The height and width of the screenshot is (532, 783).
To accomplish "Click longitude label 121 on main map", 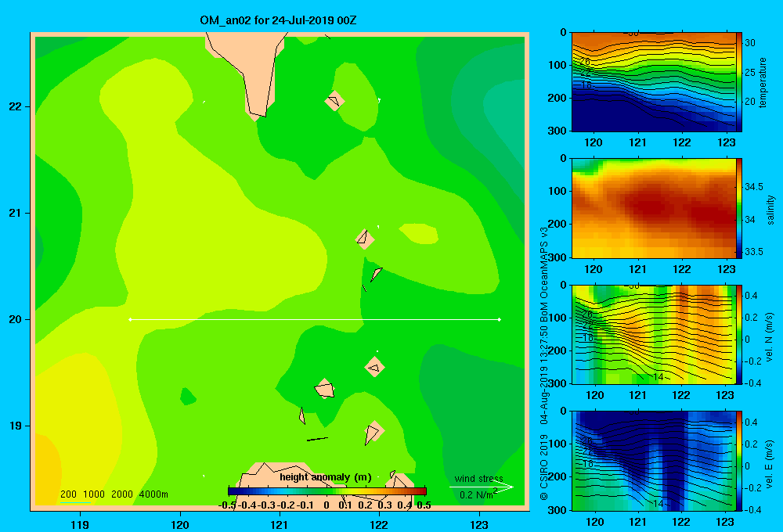I will pyautogui.click(x=280, y=524).
